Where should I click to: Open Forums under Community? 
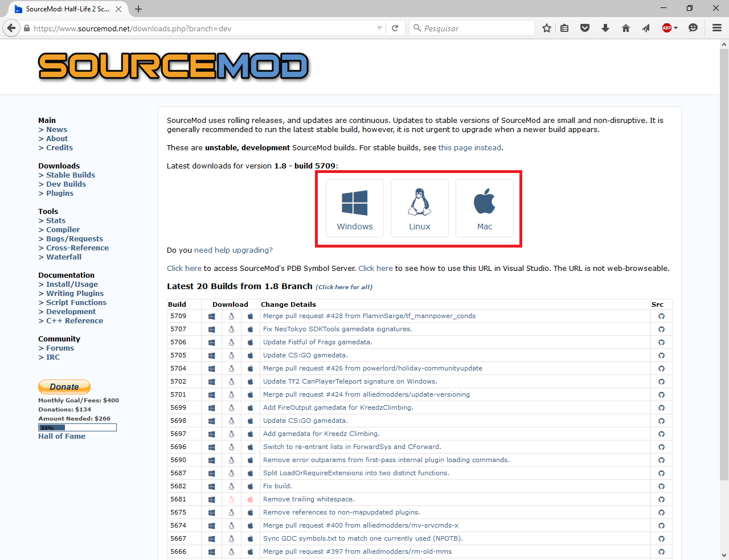(60, 348)
